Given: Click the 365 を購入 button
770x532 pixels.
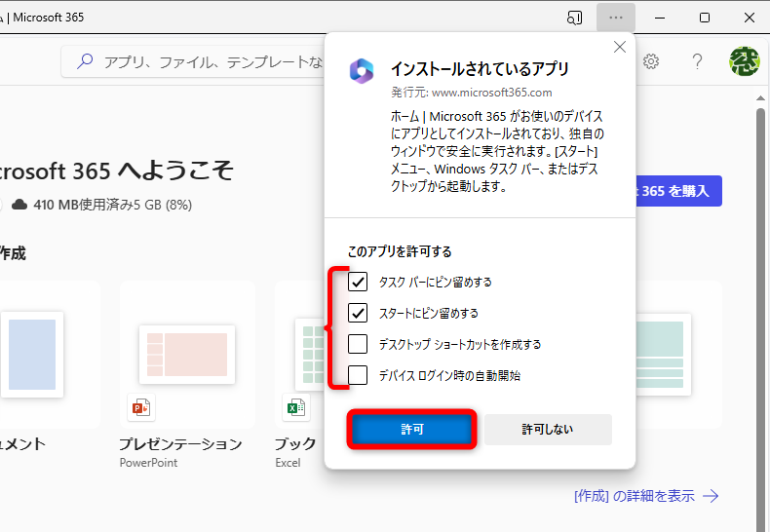Looking at the screenshot, I should pos(678,191).
